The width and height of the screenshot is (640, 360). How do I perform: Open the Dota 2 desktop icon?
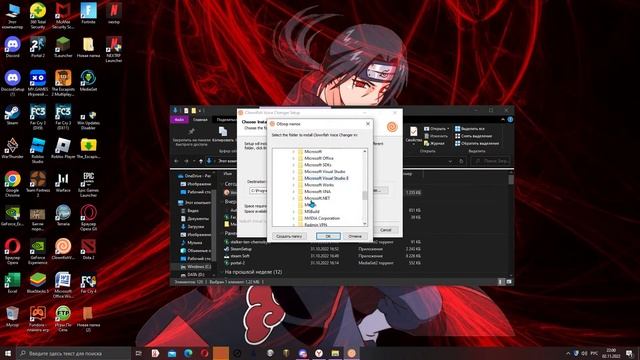(88, 249)
